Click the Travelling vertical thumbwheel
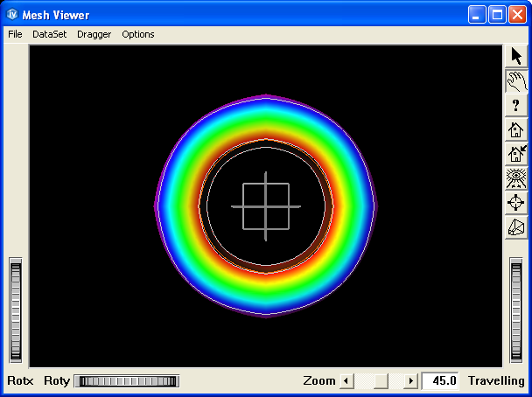 click(517, 310)
